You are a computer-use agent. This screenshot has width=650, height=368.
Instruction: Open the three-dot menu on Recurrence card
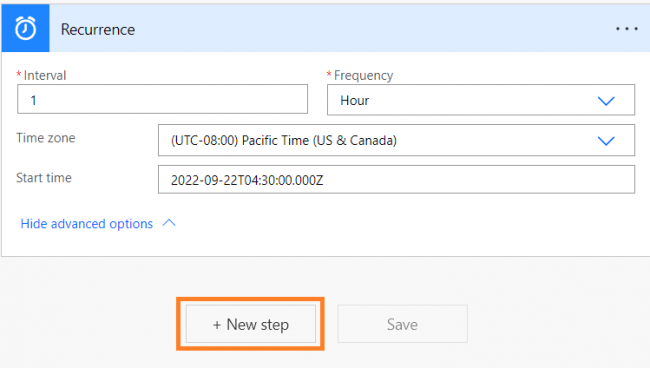click(626, 29)
